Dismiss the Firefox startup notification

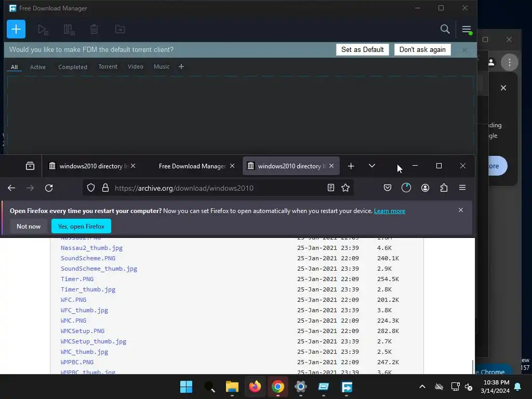tap(461, 210)
